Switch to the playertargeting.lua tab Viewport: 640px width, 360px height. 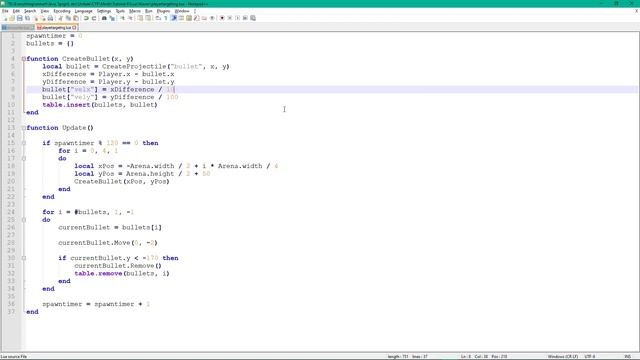[x=56, y=27]
